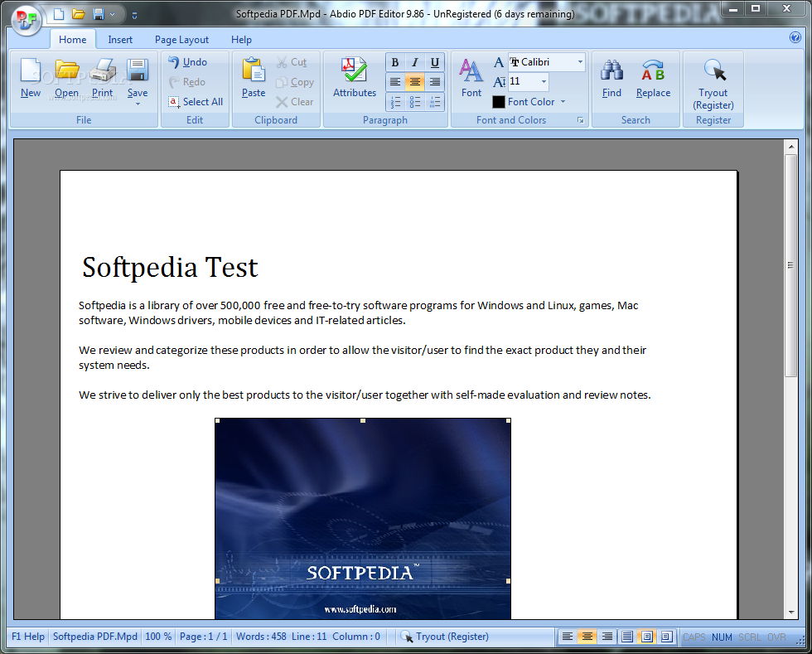Open paragraph Attributes
The width and height of the screenshot is (812, 654).
tap(355, 78)
